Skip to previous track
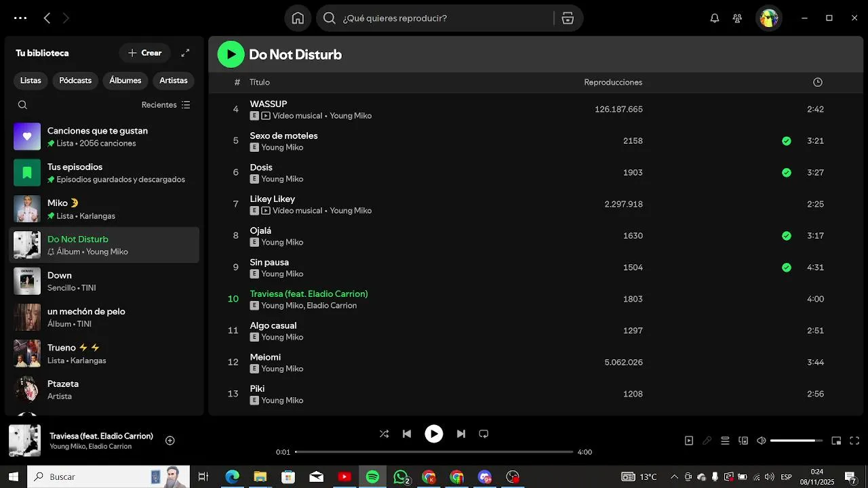This screenshot has height=488, width=868. (407, 434)
